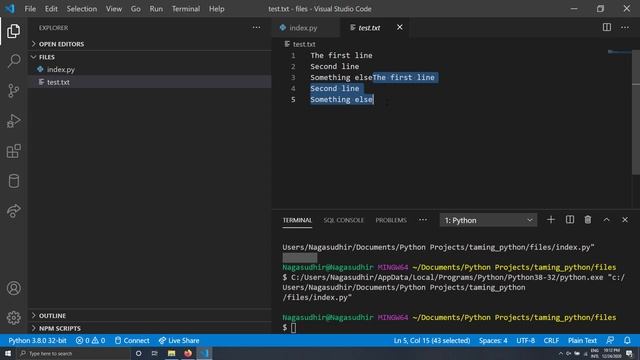Viewport: 640px width, 360px height.
Task: Open the Run and Debug view
Action: (x=13, y=121)
